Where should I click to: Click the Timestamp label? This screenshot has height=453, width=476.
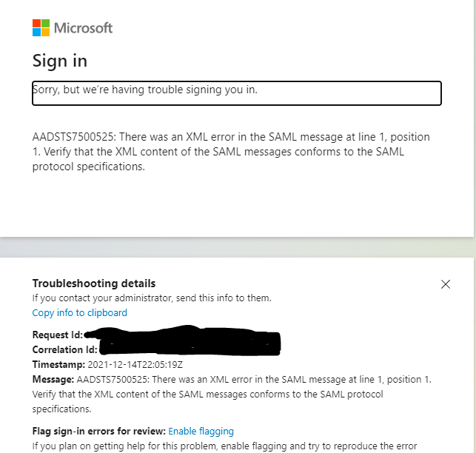pyautogui.click(x=58, y=364)
